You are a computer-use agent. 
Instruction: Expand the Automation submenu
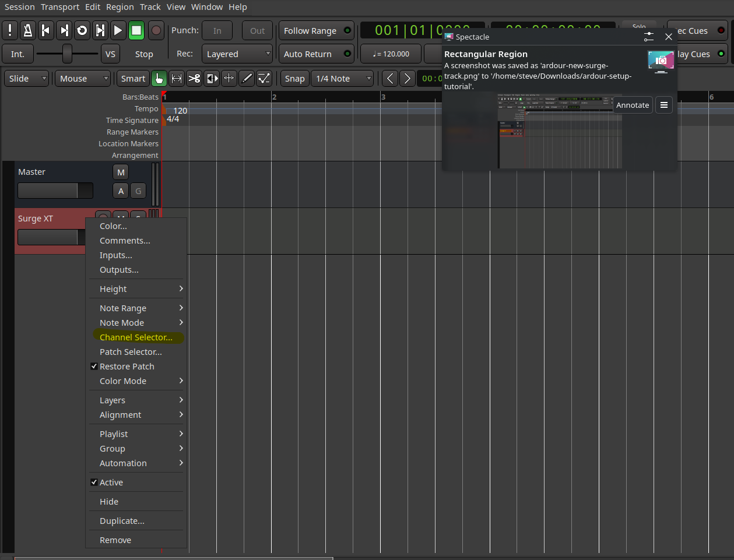point(136,463)
